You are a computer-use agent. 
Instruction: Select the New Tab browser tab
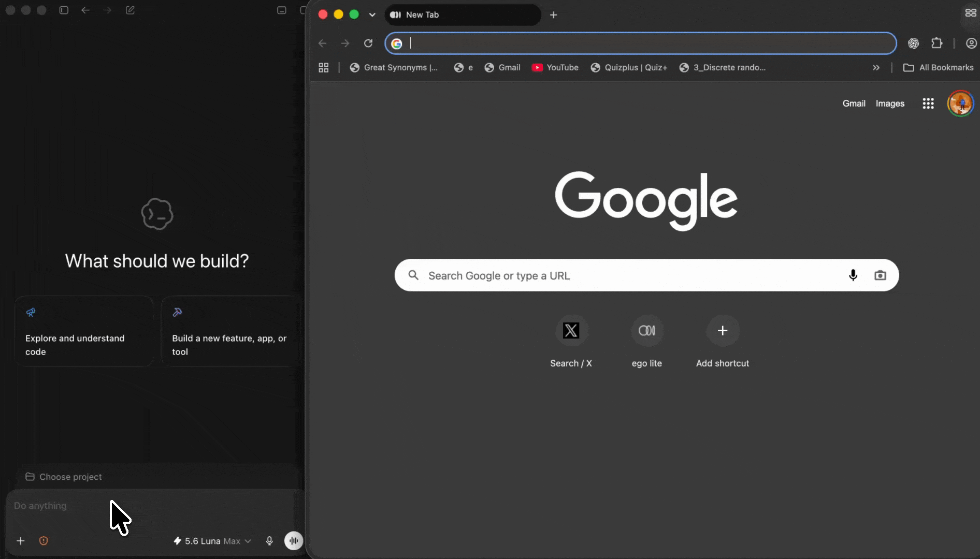[x=463, y=14]
